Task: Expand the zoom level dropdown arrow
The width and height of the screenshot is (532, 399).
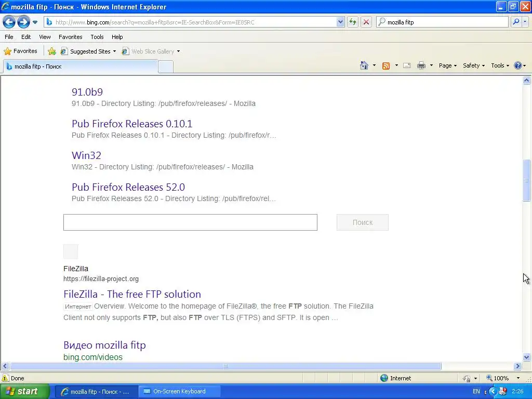Action: 518,378
